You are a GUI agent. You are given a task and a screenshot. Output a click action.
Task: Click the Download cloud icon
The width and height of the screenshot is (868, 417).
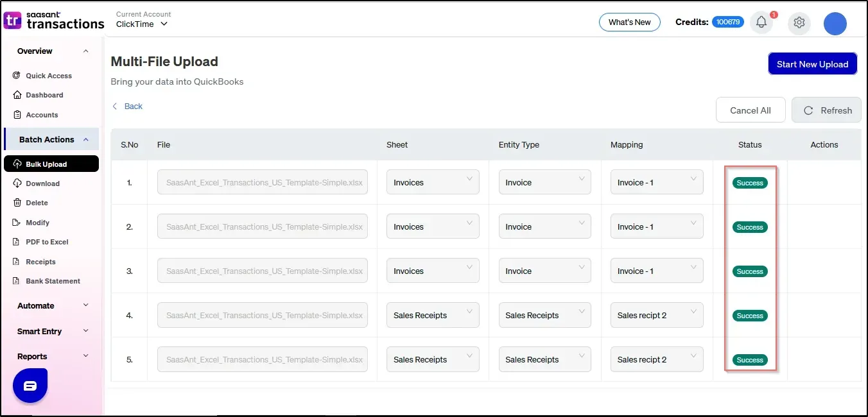(17, 183)
